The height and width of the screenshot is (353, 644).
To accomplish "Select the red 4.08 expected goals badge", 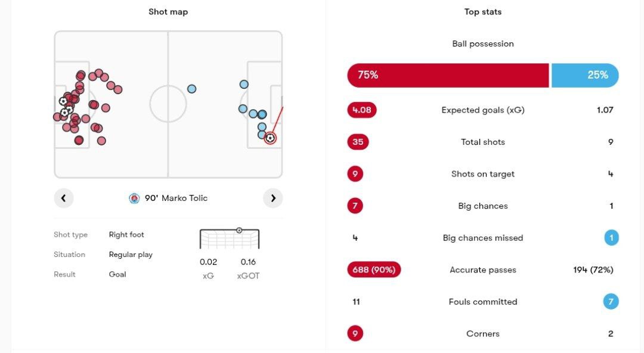I will pyautogui.click(x=362, y=110).
